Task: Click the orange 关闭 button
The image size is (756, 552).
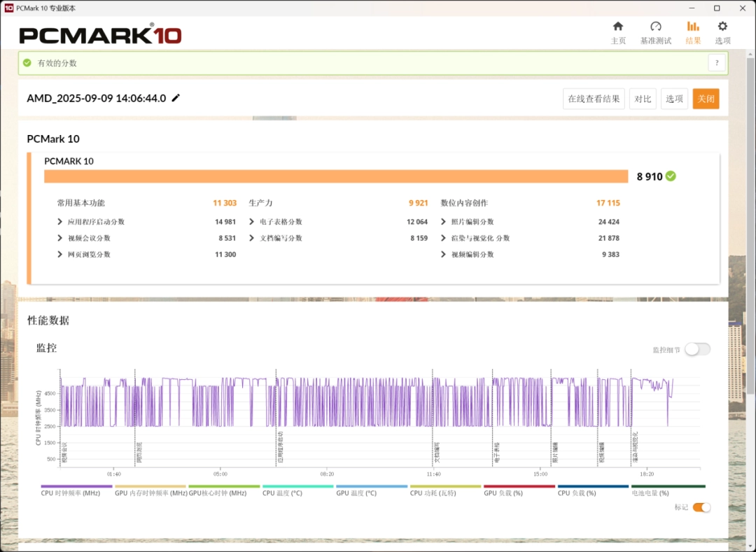Action: (706, 99)
